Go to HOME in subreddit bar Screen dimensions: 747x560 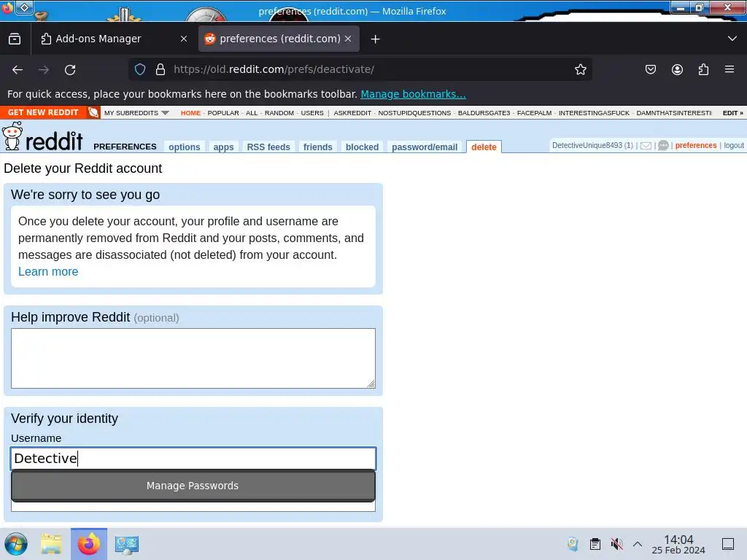coord(190,113)
